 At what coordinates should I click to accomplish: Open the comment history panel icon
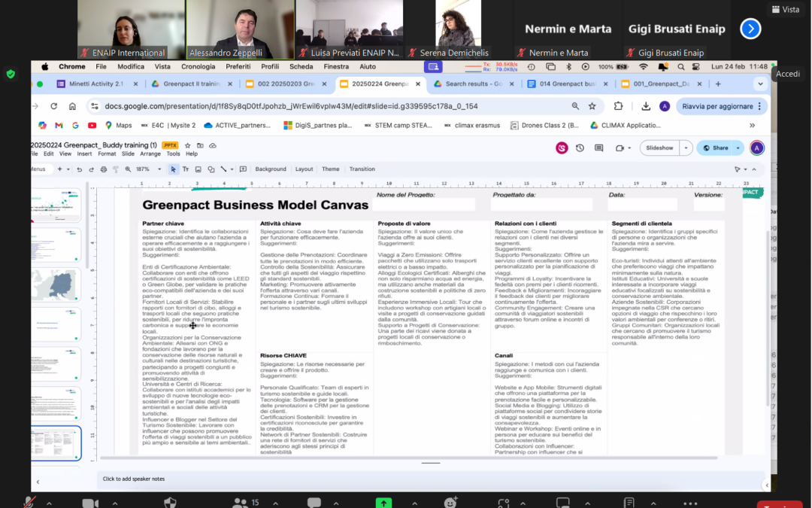click(598, 148)
